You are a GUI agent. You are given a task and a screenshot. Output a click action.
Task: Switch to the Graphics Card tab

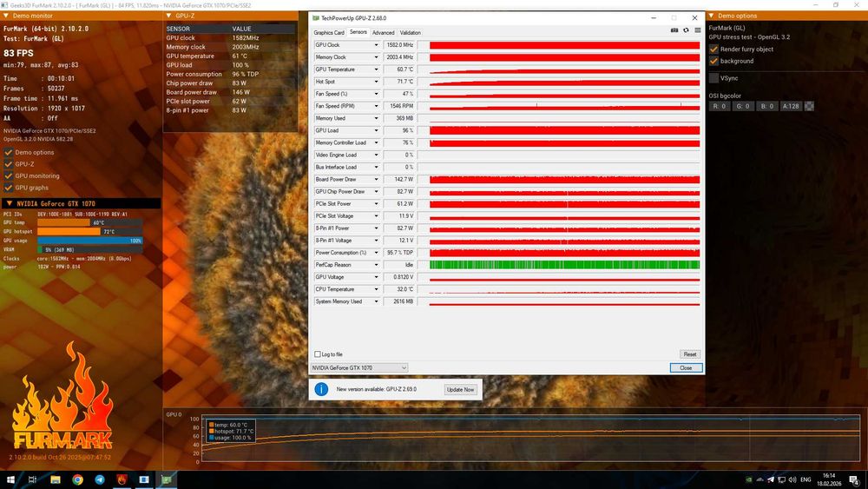click(329, 33)
